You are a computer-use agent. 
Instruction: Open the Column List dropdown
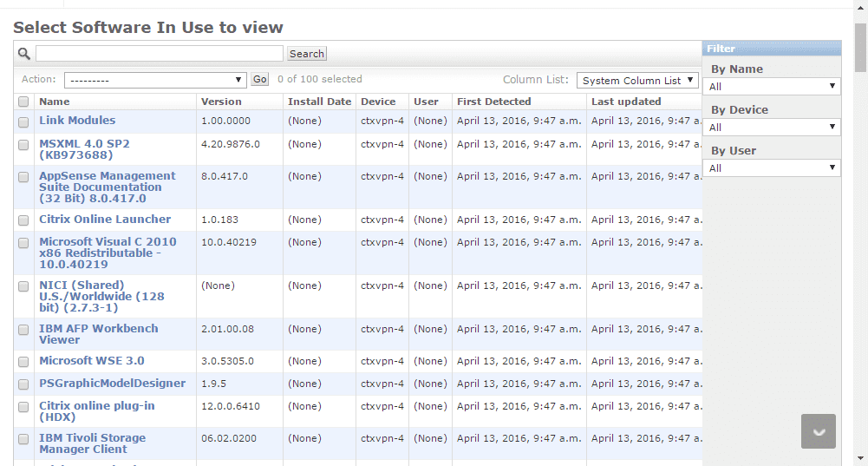[x=637, y=81]
